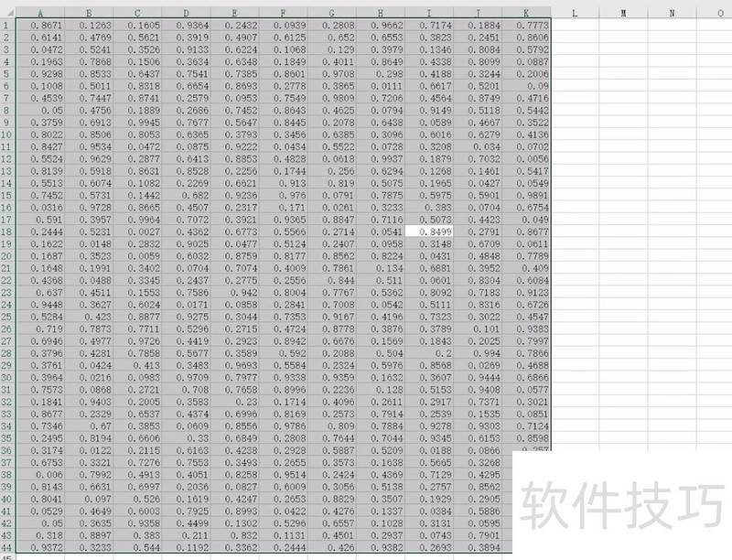
Task: Select column M header
Action: coord(623,13)
